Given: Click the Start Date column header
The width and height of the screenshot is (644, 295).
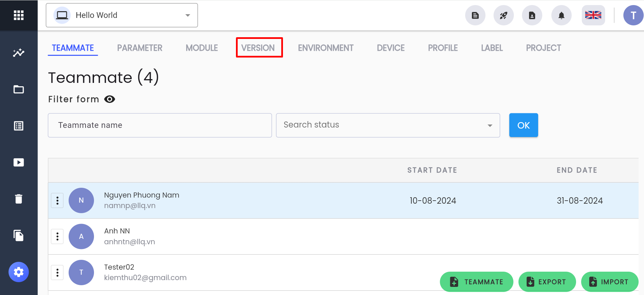Looking at the screenshot, I should pos(432,170).
